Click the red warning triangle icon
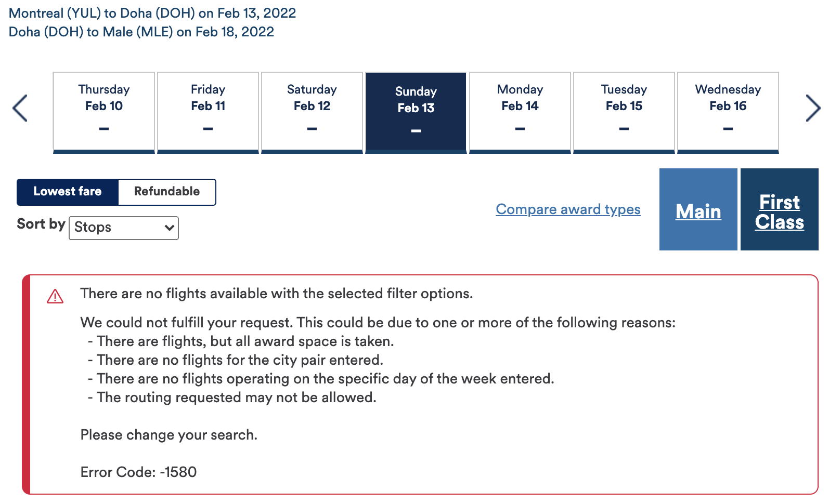 tap(55, 297)
